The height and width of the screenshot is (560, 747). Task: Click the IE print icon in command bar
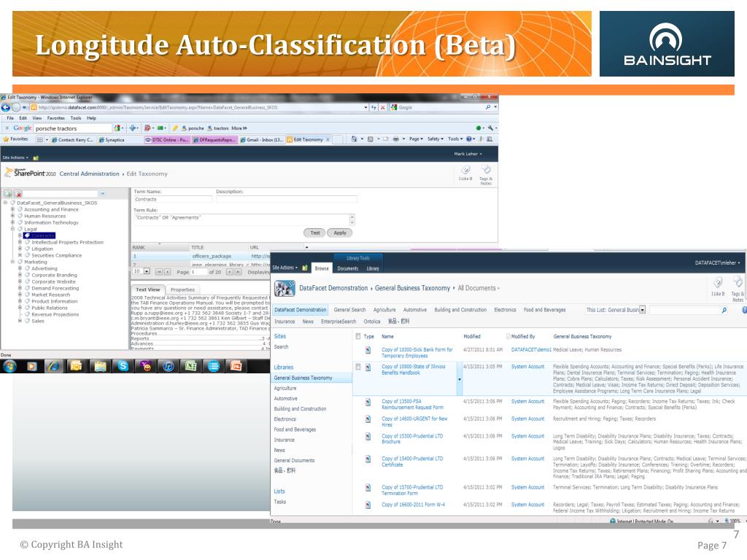point(395,139)
